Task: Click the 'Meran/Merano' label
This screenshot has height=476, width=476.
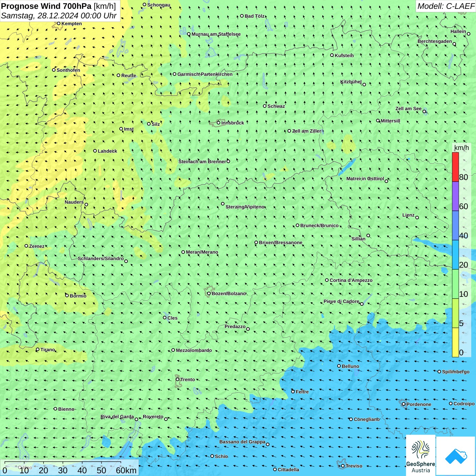Action: (202, 252)
